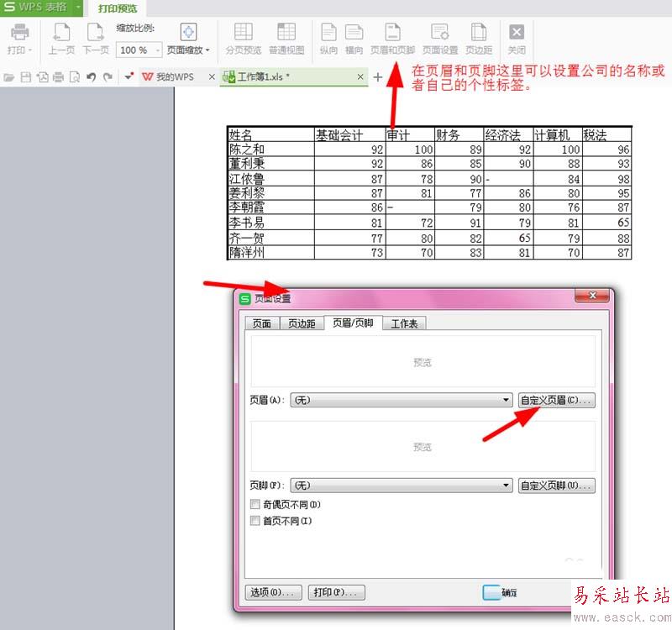The width and height of the screenshot is (672, 630).
Task: Click 打印 button in dialog
Action: pyautogui.click(x=337, y=592)
